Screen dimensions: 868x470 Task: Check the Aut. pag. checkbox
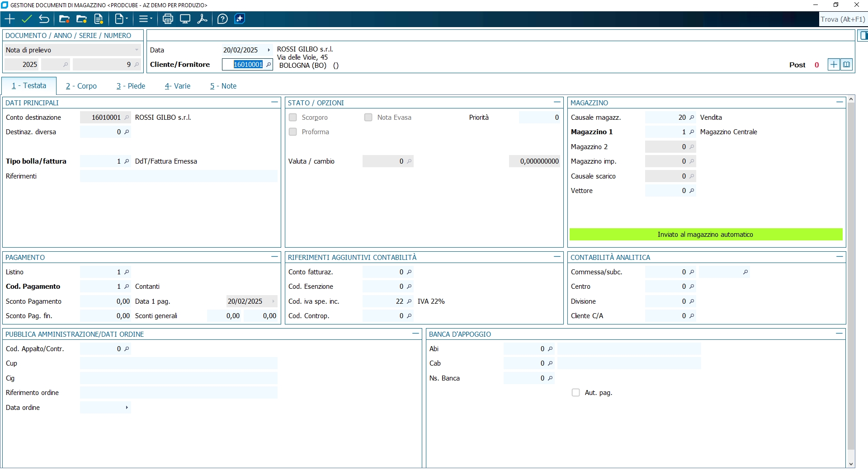point(576,393)
